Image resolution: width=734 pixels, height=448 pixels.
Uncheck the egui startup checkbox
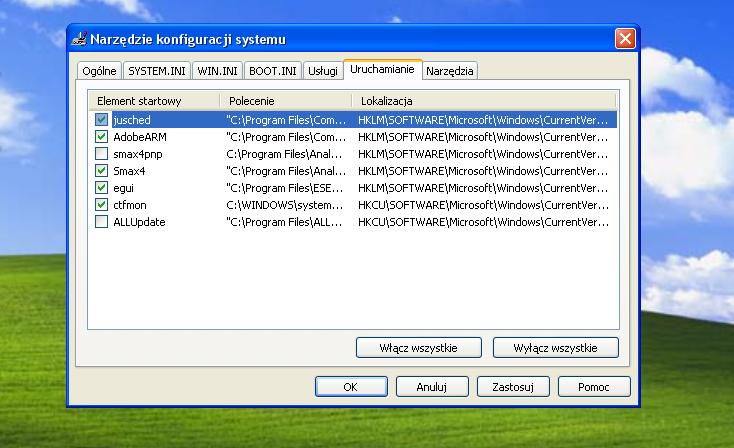click(x=101, y=188)
